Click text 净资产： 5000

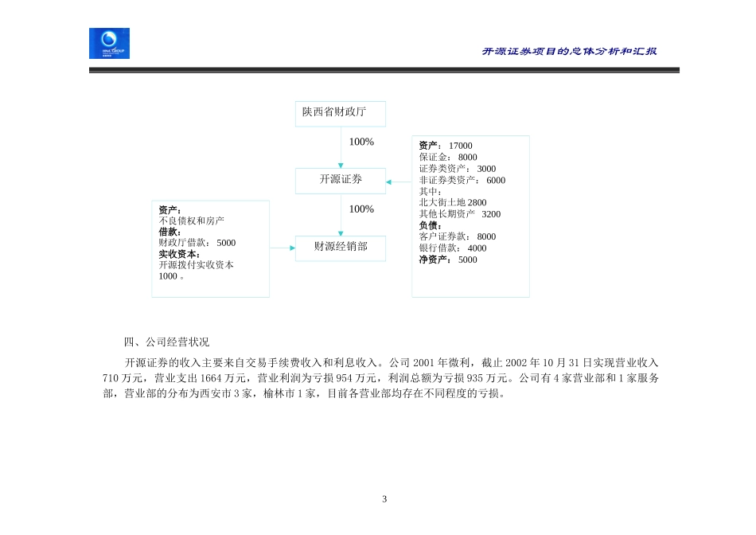pyautogui.click(x=448, y=260)
